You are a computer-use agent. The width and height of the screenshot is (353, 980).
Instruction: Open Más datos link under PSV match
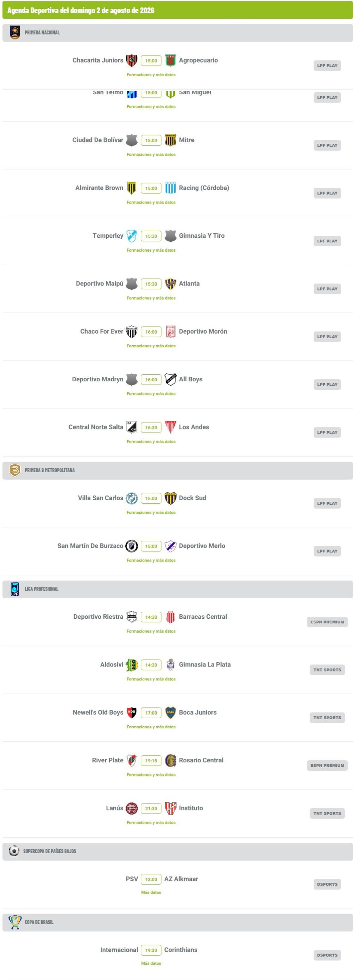click(x=151, y=892)
